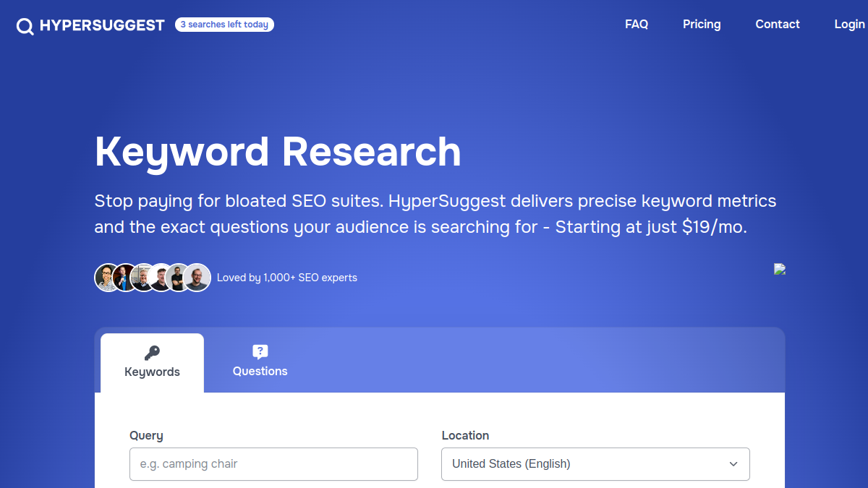Switch to the Keywords tab
The width and height of the screenshot is (868, 488).
[x=152, y=363]
